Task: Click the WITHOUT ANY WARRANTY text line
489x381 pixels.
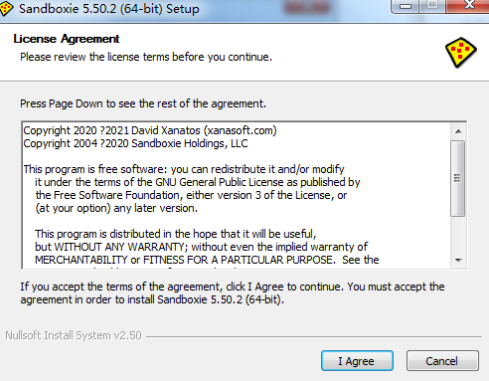Action: (x=201, y=247)
